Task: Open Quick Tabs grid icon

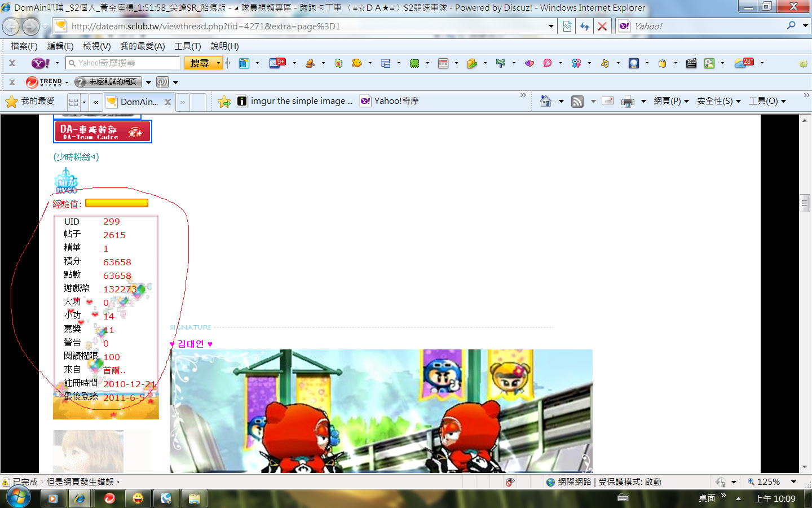Action: [73, 102]
